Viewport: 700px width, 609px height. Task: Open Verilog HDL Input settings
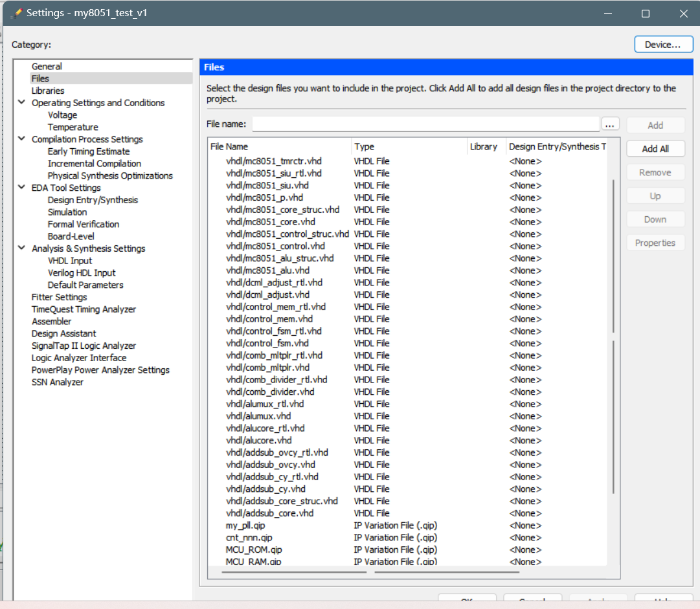click(82, 273)
